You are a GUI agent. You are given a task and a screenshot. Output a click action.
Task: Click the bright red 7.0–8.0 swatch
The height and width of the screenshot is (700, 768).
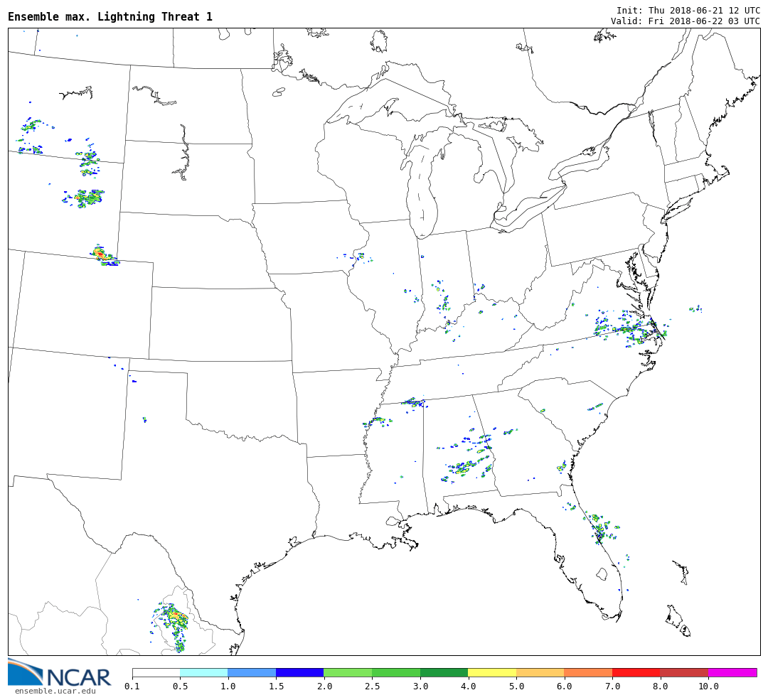[636, 672]
